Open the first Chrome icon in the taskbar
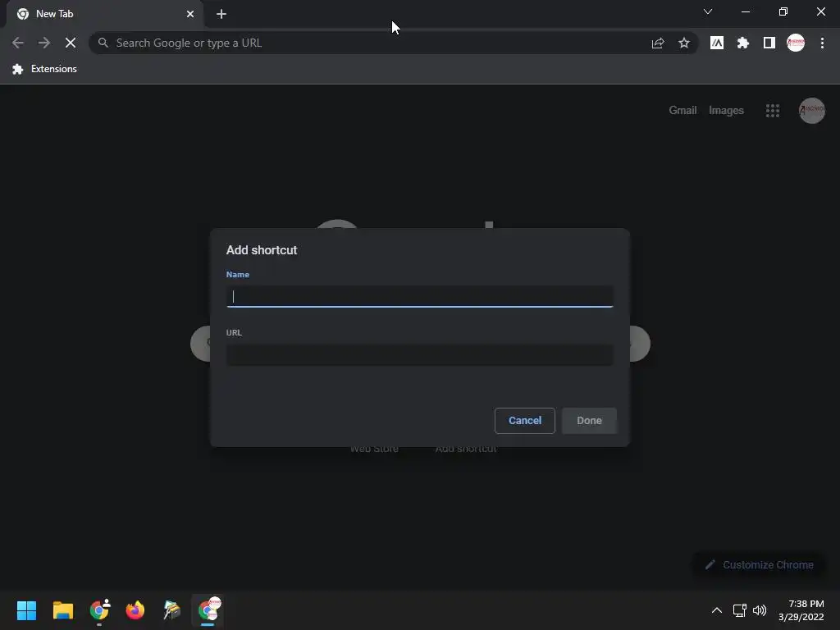840x630 pixels. [99, 610]
